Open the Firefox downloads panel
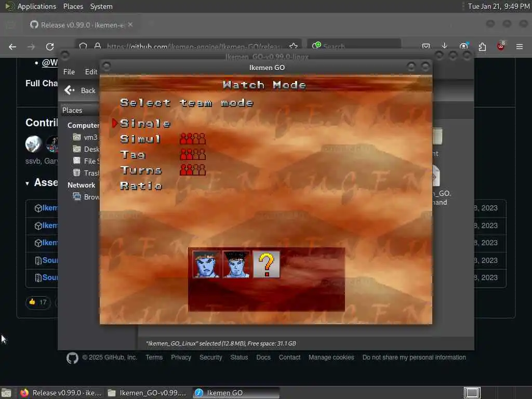 [445, 46]
